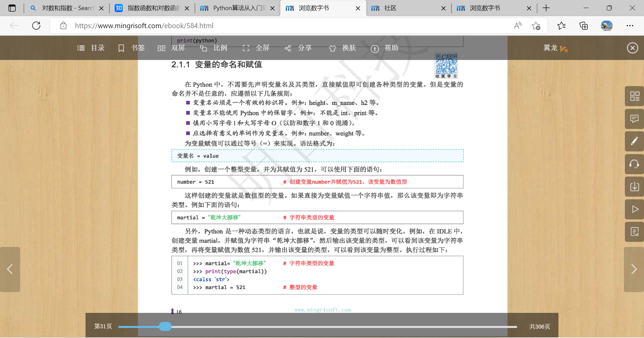
Task: Open the Favorites list icon
Action: point(561,25)
